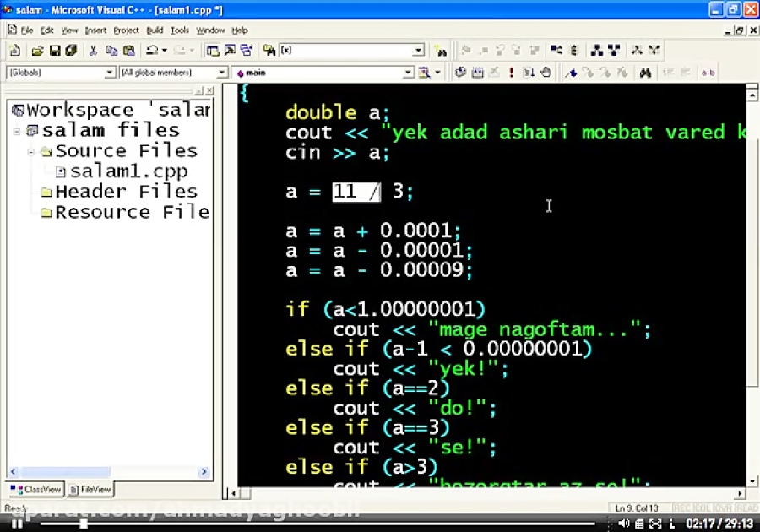The height and width of the screenshot is (532, 760).
Task: Click the Save icon in toolbar
Action: (x=55, y=51)
